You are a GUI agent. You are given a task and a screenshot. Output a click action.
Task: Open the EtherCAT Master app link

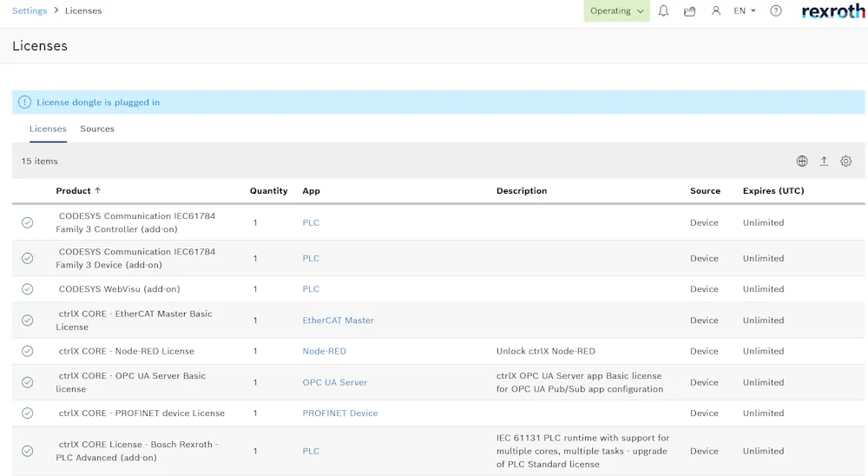click(x=338, y=321)
